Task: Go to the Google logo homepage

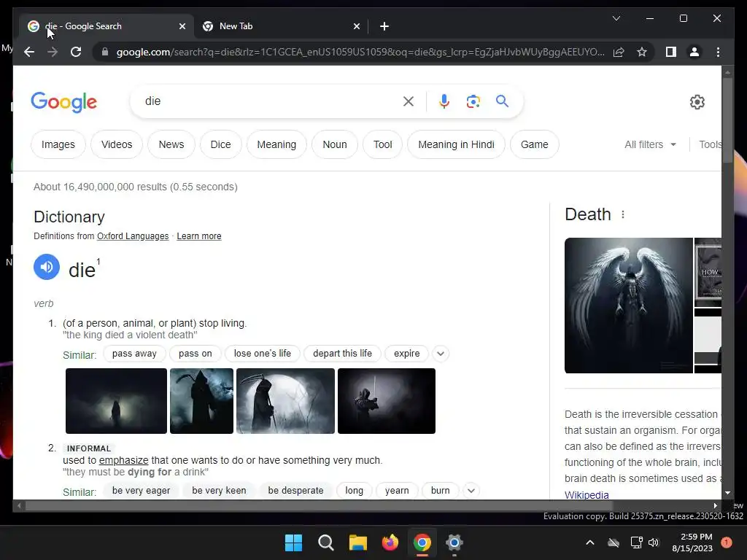Action: point(64,102)
